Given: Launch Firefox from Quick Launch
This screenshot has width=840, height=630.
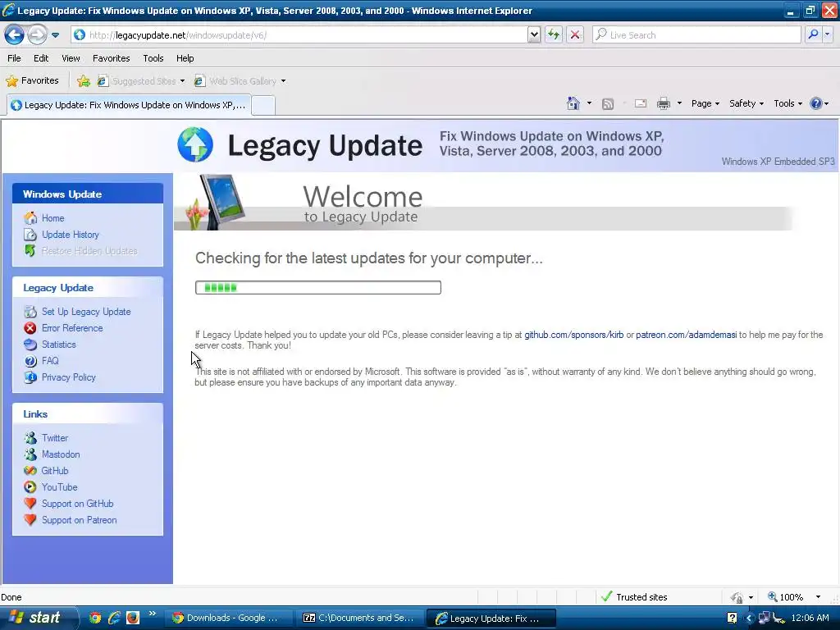Looking at the screenshot, I should click(x=133, y=618).
